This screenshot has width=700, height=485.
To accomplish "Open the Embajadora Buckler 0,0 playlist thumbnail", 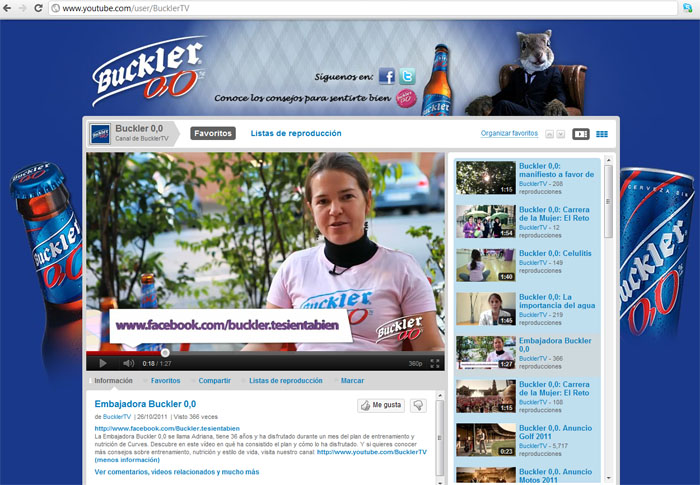I will click(486, 352).
